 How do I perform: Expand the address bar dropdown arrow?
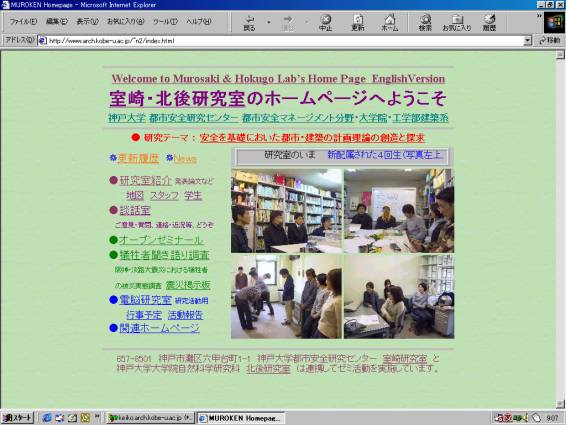click(x=527, y=40)
